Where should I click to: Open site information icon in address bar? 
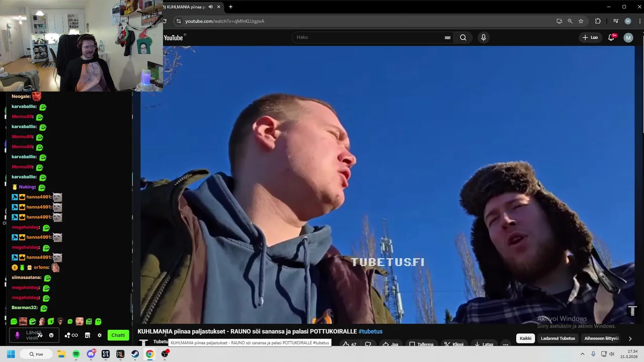(x=178, y=21)
